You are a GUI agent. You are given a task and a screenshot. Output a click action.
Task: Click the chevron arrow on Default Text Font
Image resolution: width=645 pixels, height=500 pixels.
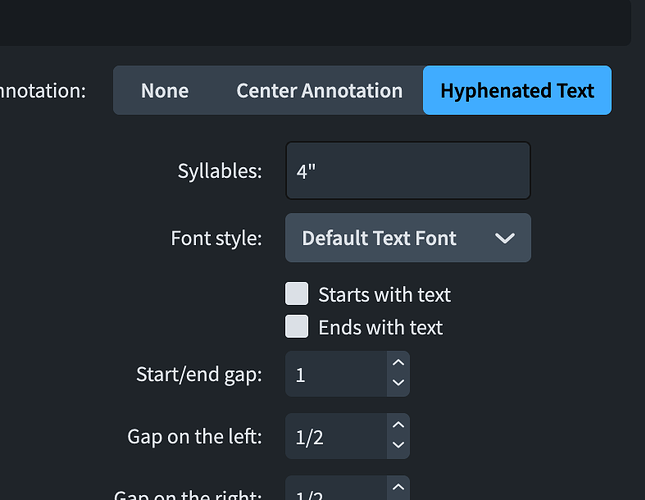click(x=505, y=238)
